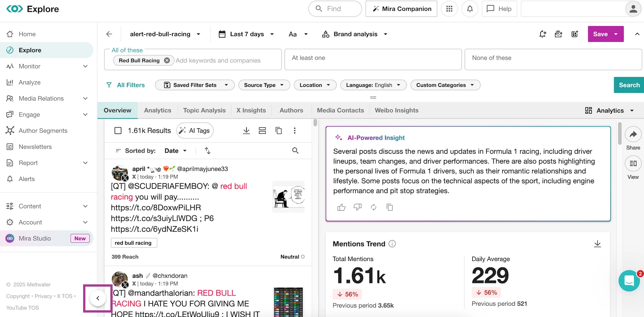
Task: Select all results checkbox
Action: [x=118, y=131]
